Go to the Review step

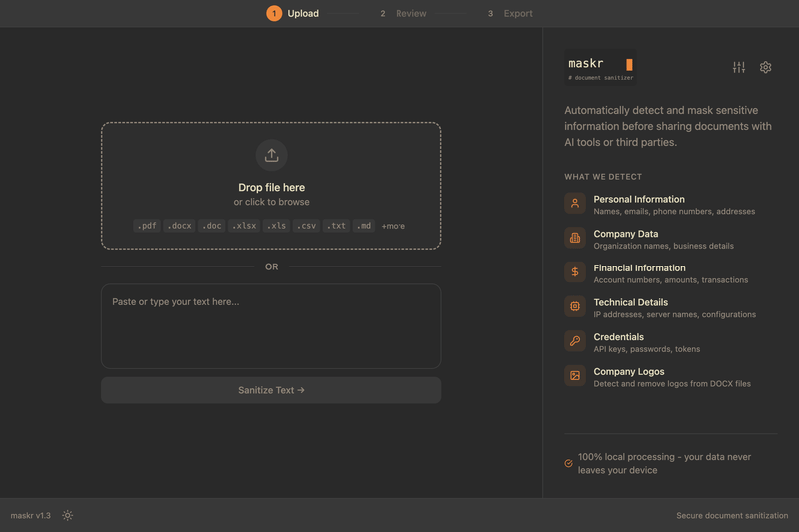tap(403, 13)
